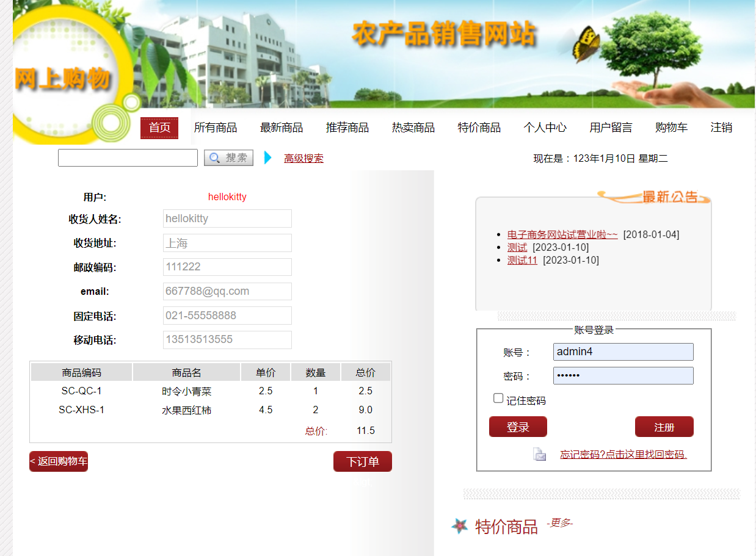This screenshot has width=756, height=556.
Task: Click product code SC-QC-1
Action: coord(81,391)
